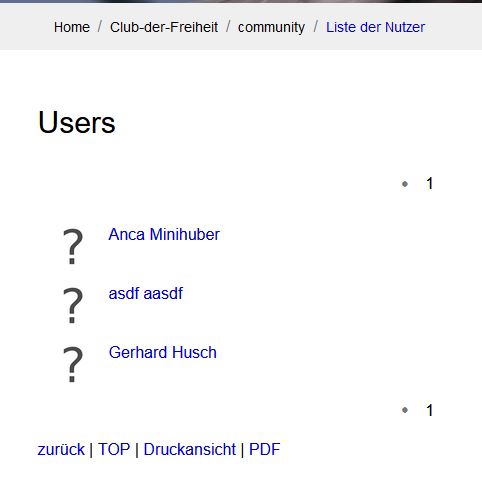This screenshot has width=482, height=482.
Task: Navigate to community breadcrumb
Action: coord(271,27)
